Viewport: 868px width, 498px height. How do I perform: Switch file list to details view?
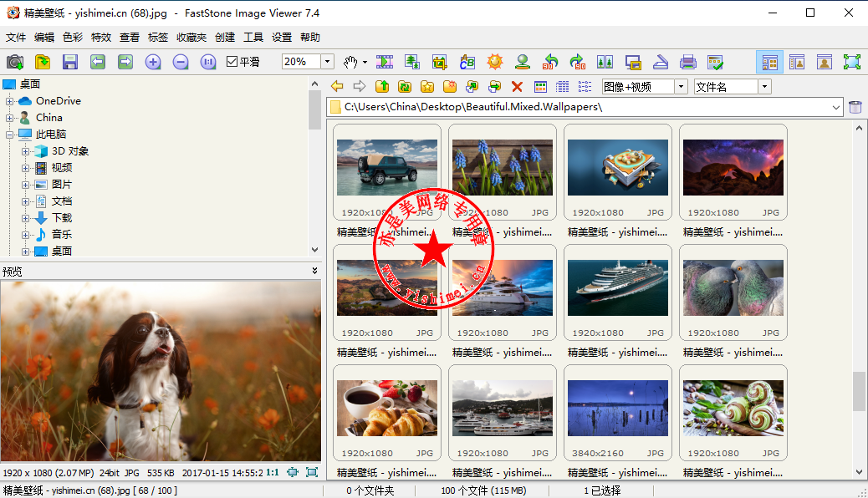click(563, 86)
